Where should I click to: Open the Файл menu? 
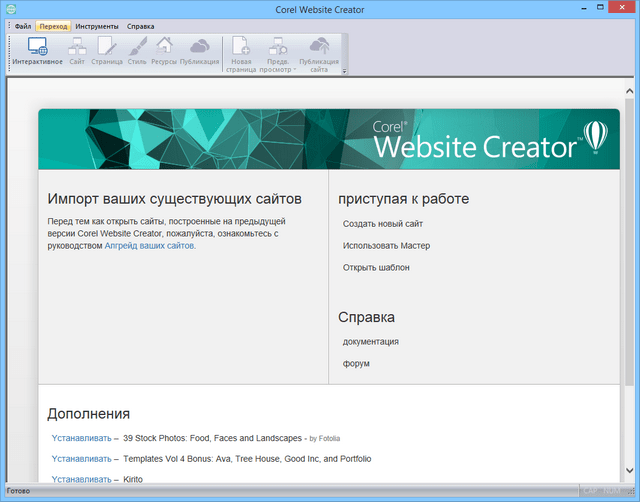coord(23,26)
